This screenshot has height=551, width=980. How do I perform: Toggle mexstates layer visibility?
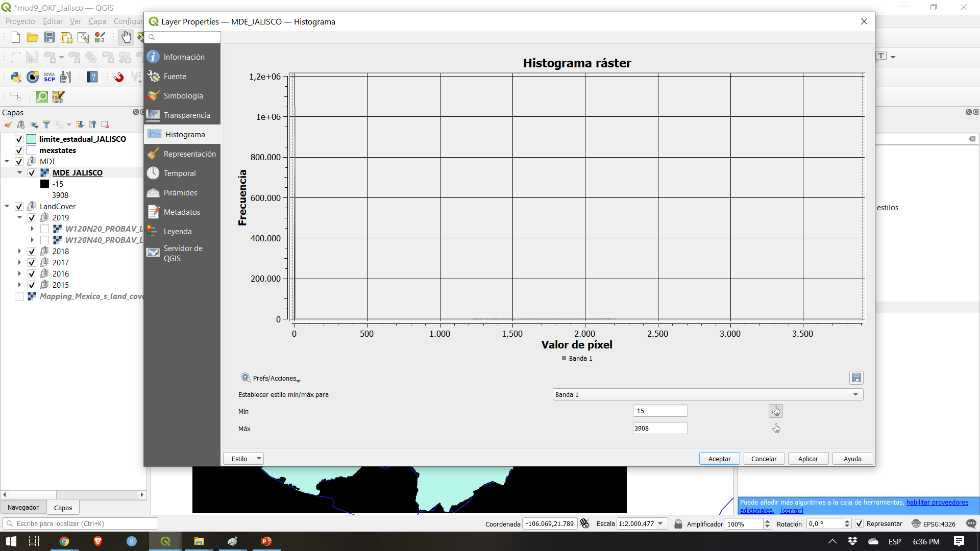(19, 151)
